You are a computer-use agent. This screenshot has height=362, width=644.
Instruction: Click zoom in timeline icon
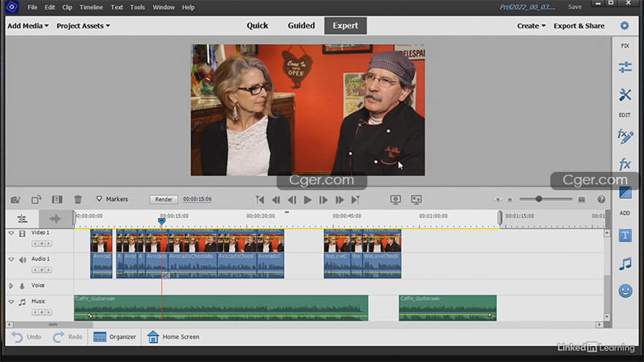(x=581, y=200)
